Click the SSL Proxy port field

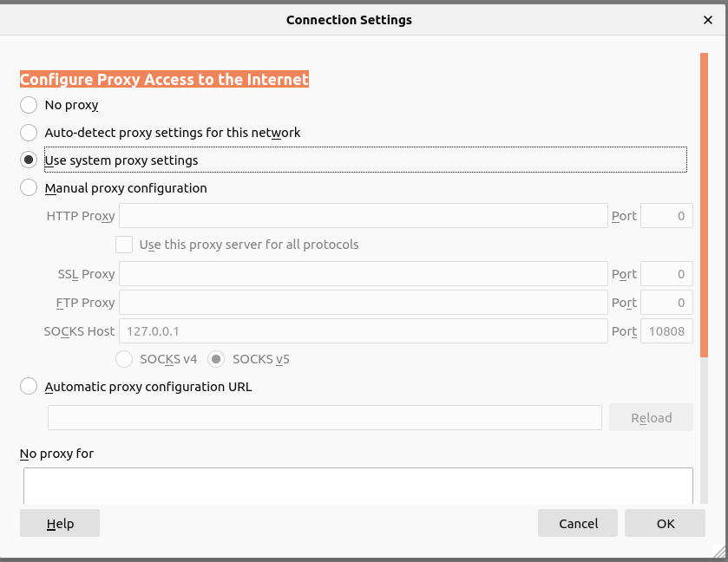(x=666, y=274)
